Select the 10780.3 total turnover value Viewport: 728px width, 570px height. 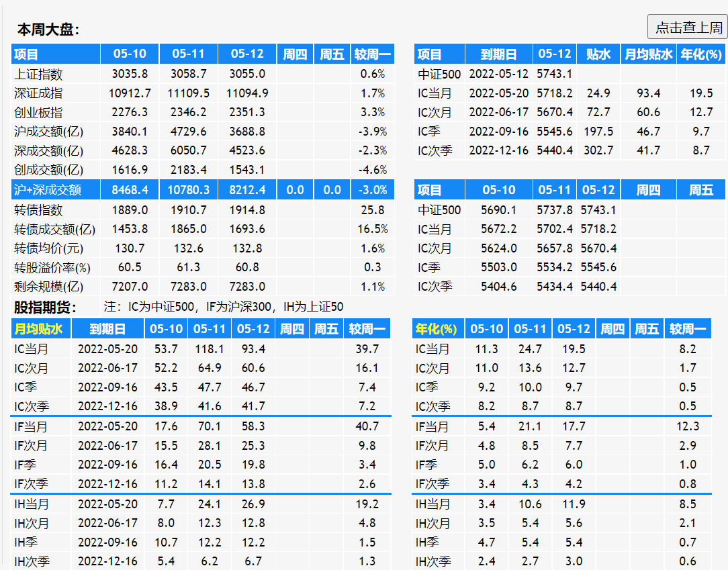(189, 190)
